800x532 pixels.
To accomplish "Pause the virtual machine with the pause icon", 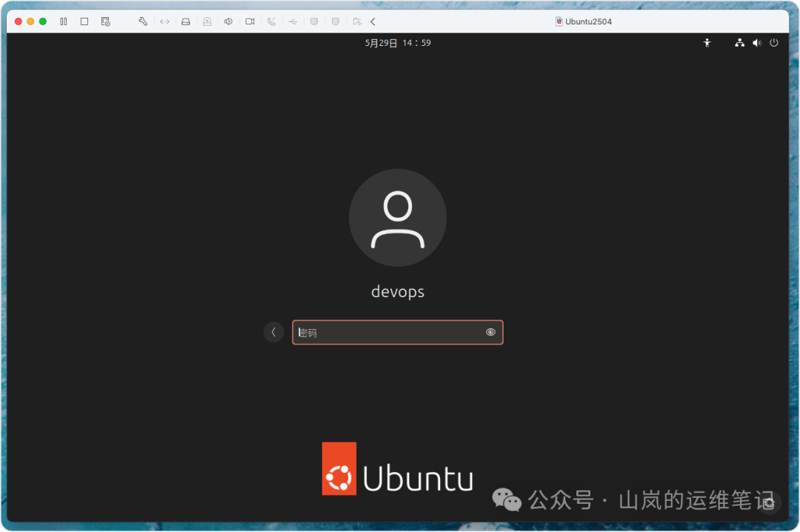I will (x=64, y=21).
